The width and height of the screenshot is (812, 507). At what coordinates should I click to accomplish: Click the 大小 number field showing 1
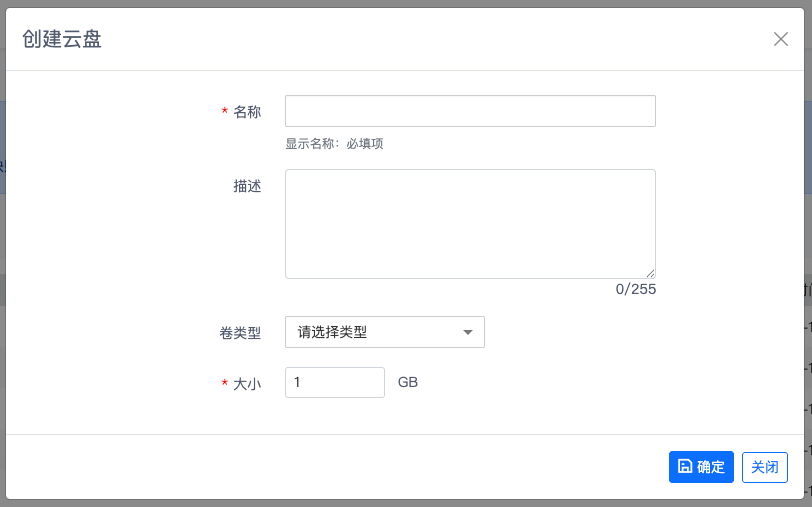point(334,382)
